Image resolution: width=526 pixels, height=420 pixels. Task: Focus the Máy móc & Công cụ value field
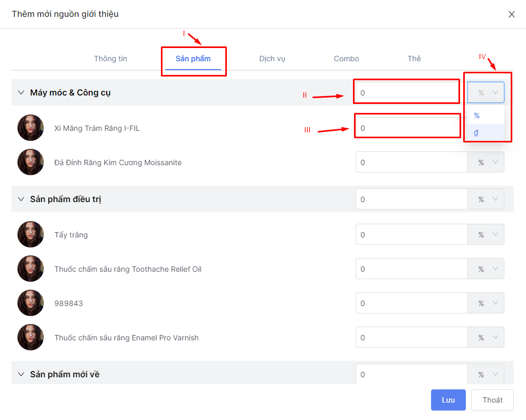point(407,93)
